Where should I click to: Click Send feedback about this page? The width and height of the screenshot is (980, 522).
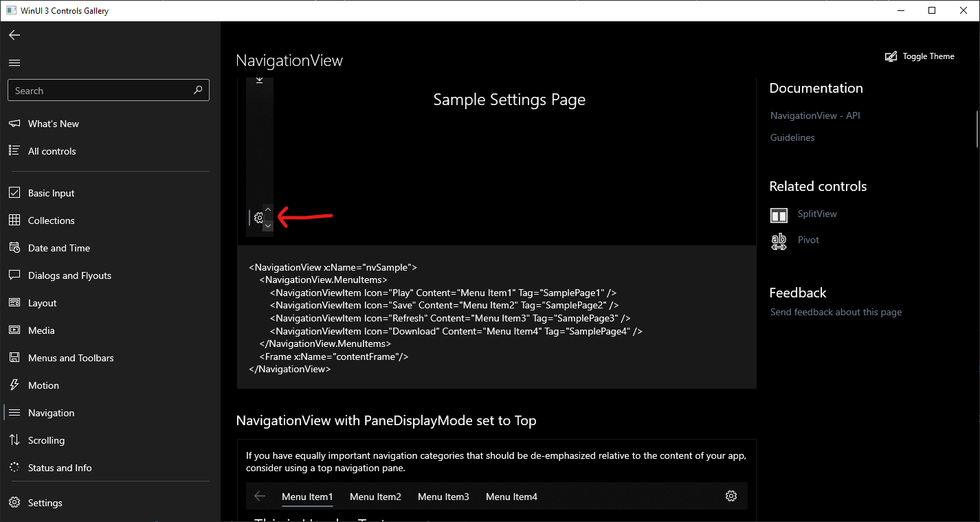pyautogui.click(x=836, y=312)
